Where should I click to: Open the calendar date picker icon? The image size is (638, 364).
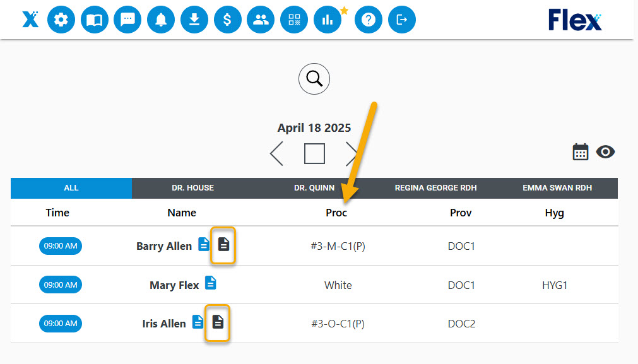(581, 152)
